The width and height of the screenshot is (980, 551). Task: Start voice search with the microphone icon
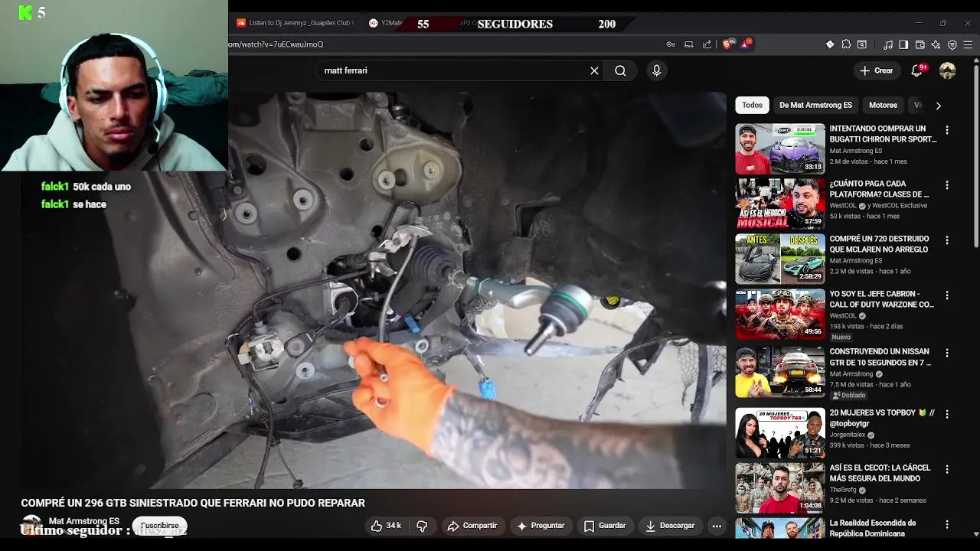point(656,70)
